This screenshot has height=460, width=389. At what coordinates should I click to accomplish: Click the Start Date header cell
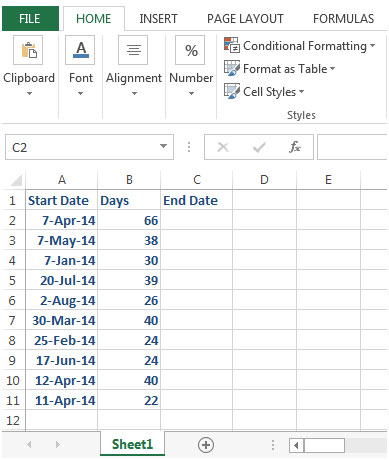click(x=62, y=200)
